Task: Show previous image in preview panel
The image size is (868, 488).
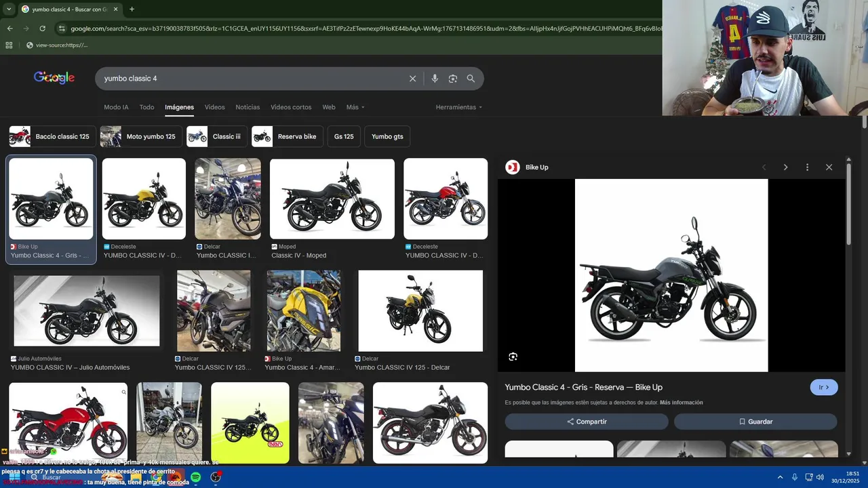Action: [x=764, y=167]
